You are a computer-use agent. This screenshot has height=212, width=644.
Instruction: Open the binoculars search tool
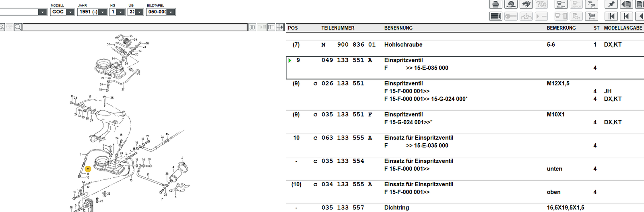[526, 4]
